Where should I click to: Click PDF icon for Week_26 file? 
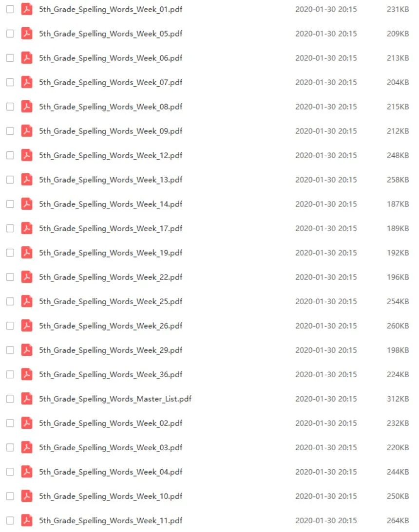(27, 326)
